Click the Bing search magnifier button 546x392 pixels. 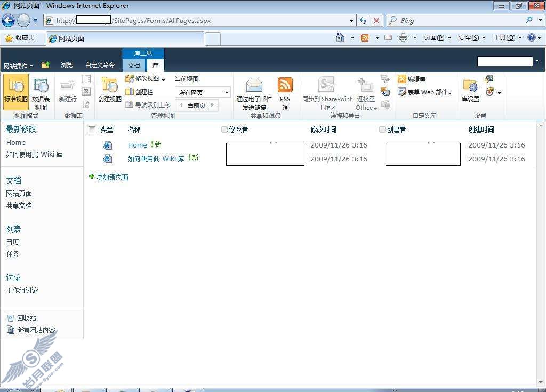pos(529,20)
